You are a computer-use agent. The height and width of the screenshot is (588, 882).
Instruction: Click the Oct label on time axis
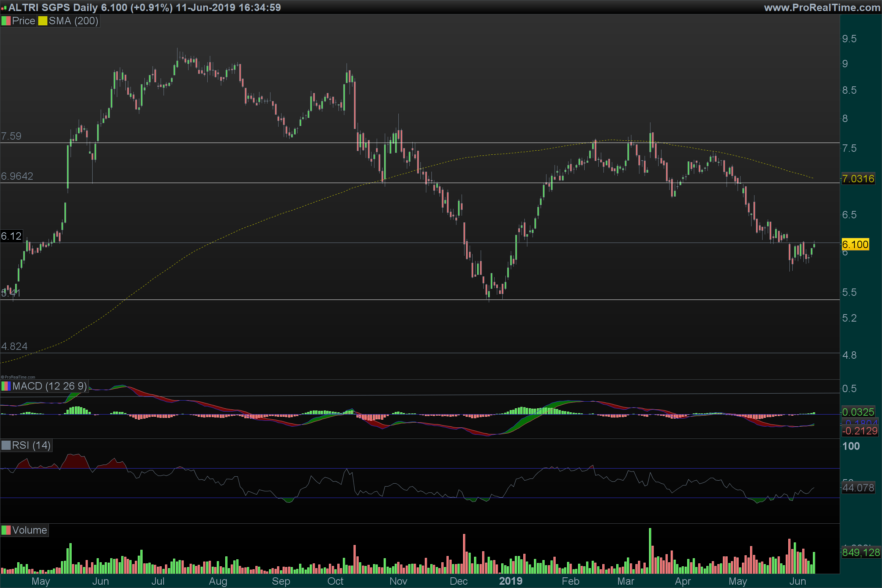click(x=335, y=581)
